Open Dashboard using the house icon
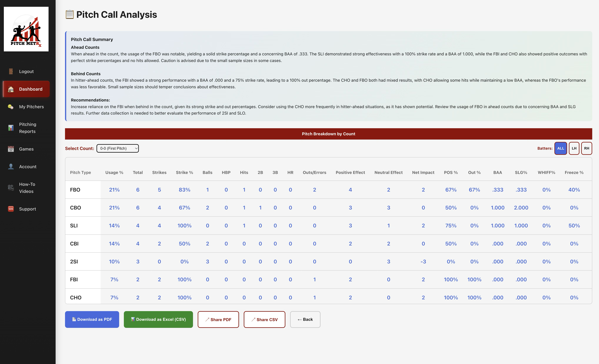Image resolution: width=599 pixels, height=364 pixels. [x=11, y=89]
